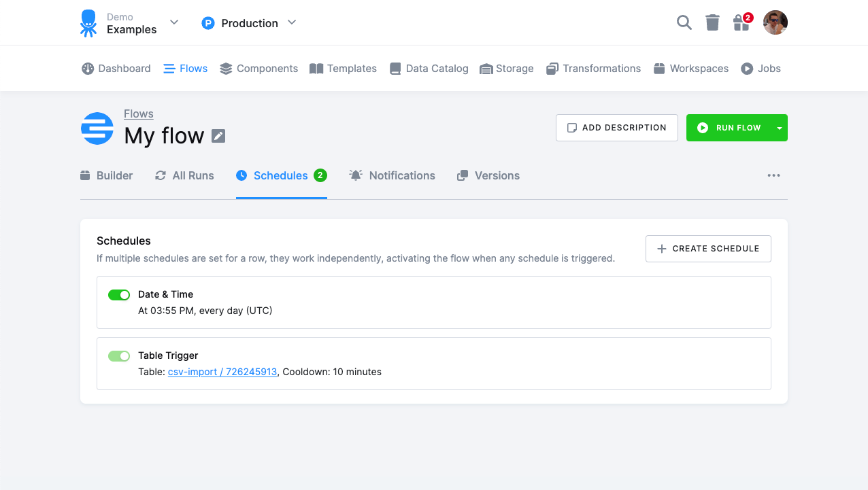Open the trash bin icon
Screen dimensions: 868x490
(712, 22)
